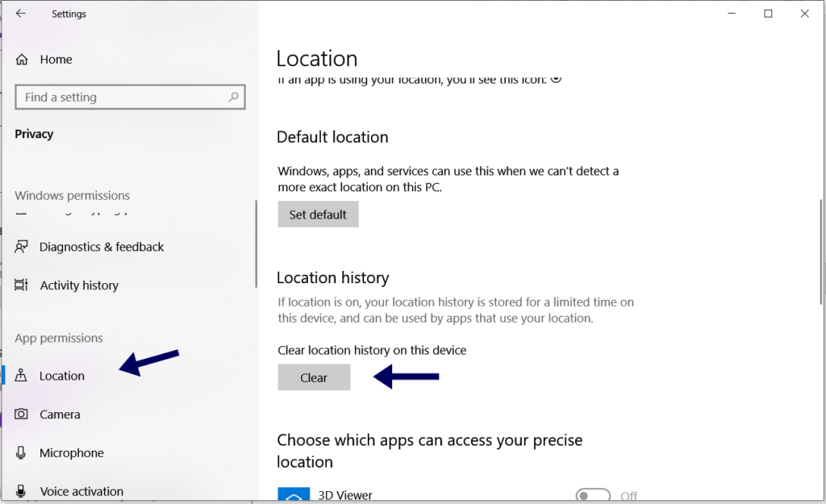Click the location icon next to your location text

(x=557, y=78)
